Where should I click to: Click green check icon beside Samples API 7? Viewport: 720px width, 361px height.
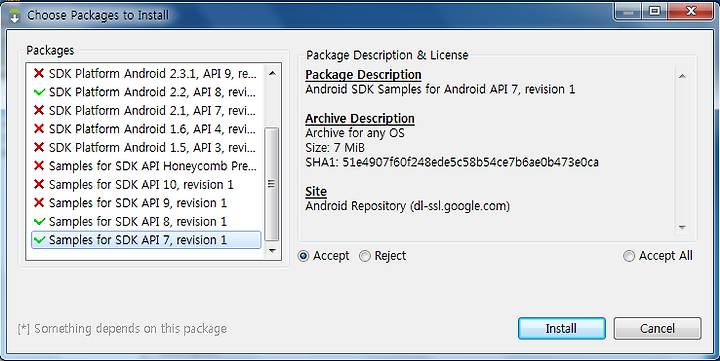pyautogui.click(x=39, y=240)
